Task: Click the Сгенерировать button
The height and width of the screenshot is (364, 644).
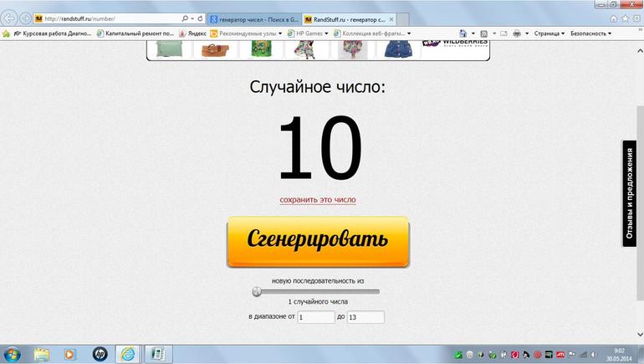Action: 319,242
